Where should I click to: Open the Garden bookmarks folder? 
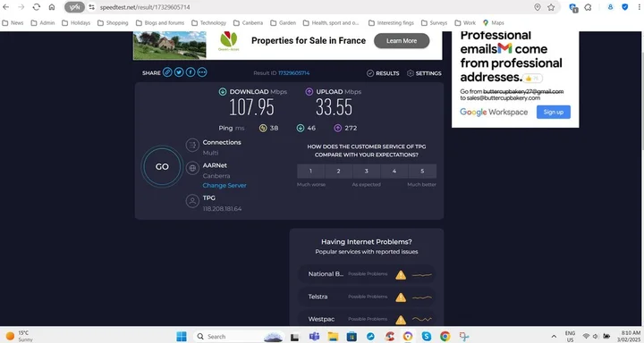point(283,23)
